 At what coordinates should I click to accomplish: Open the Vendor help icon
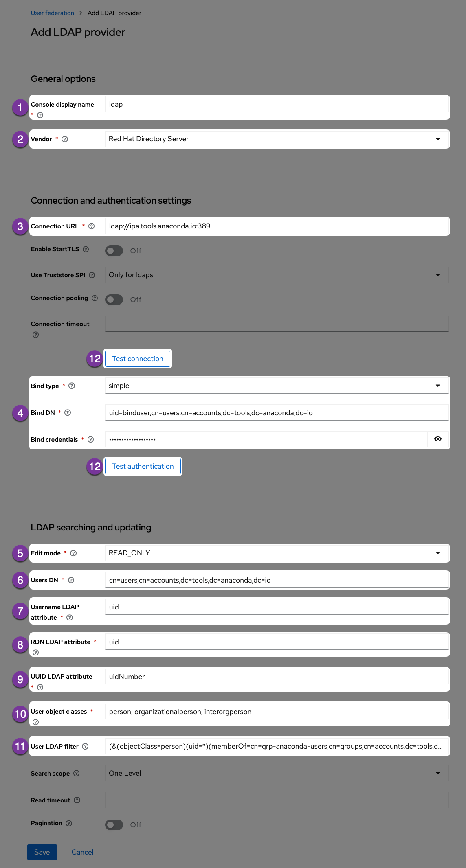point(65,139)
